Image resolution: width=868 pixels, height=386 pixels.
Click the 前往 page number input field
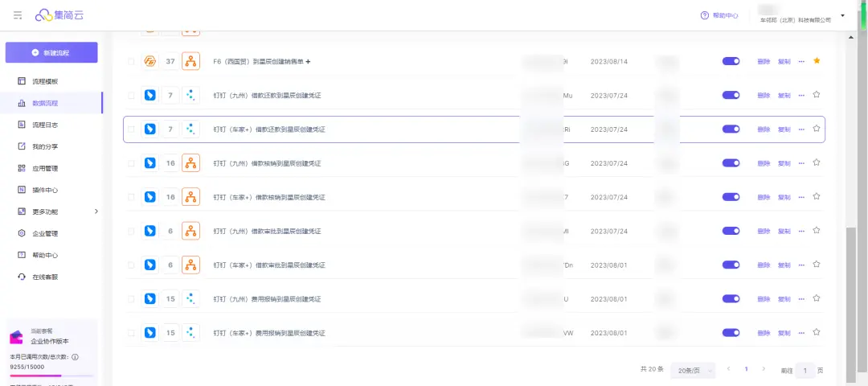805,370
